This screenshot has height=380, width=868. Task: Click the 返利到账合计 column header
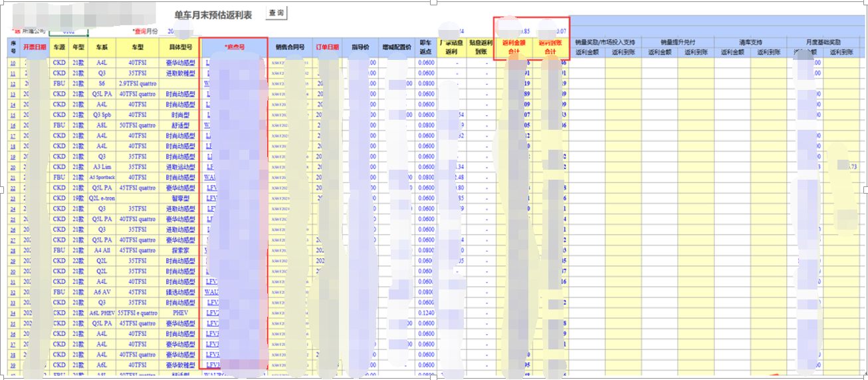(x=550, y=47)
